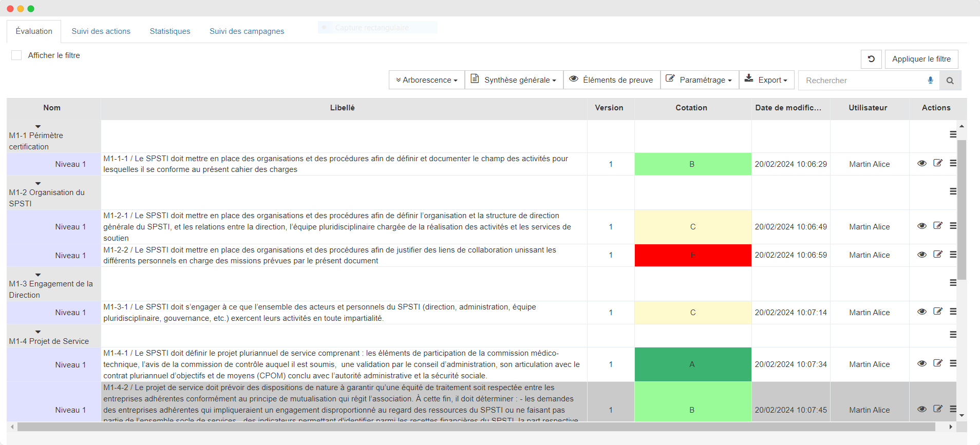Image resolution: width=980 pixels, height=445 pixels.
Task: Open hamburger menu for M1-4-2 row
Action: tap(953, 409)
